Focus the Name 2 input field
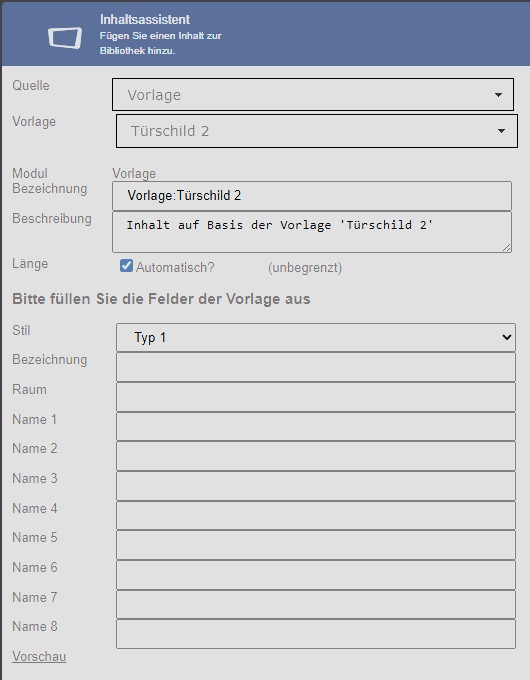530x680 pixels. 316,456
